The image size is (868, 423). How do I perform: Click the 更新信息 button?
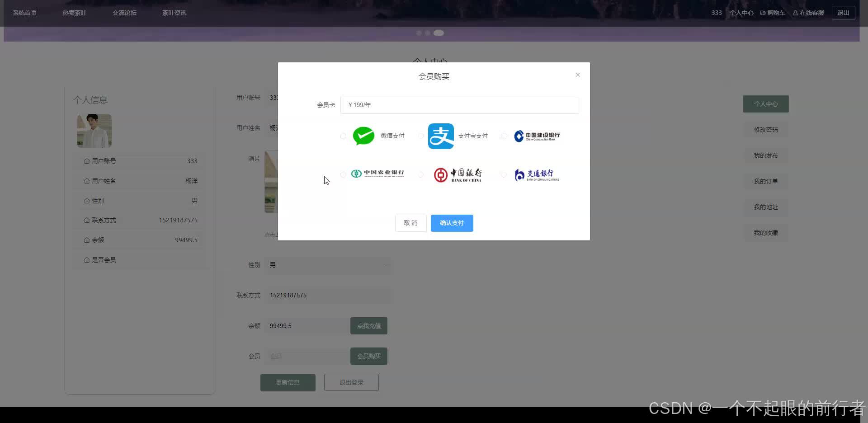click(288, 382)
